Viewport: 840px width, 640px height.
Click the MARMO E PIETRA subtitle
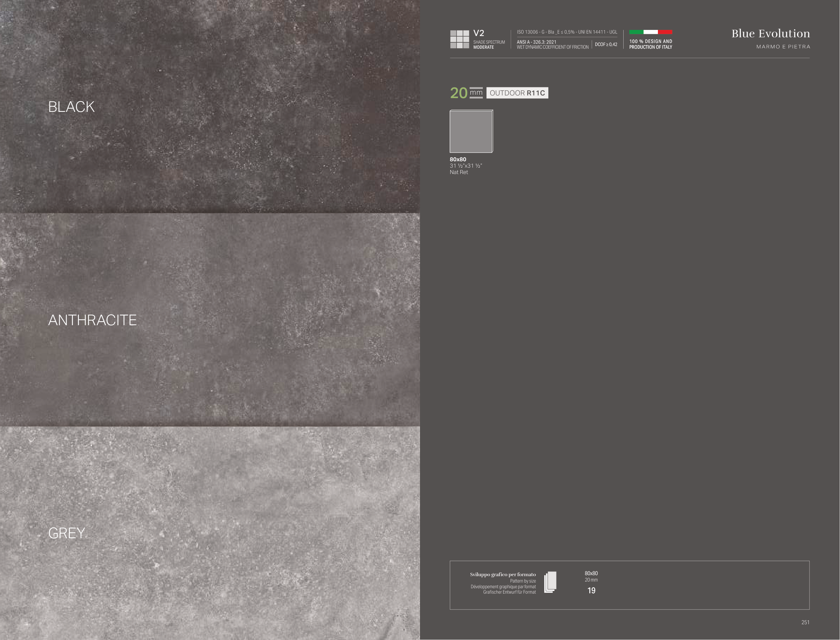tap(783, 47)
